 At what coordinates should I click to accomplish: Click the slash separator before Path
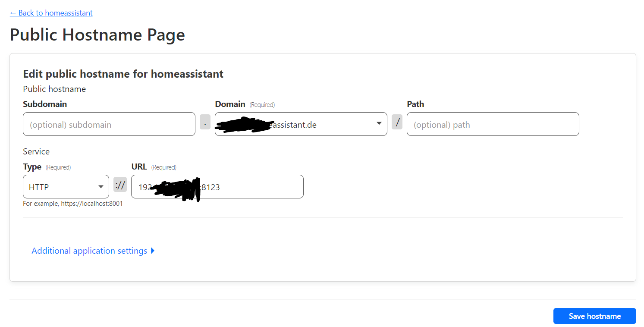(397, 122)
